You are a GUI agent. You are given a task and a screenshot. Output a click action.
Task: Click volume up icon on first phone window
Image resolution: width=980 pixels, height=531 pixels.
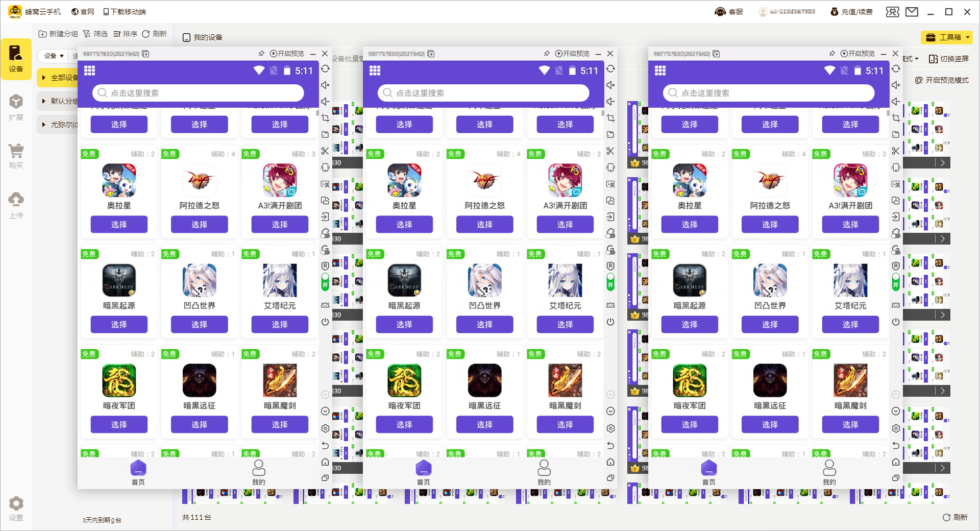(x=325, y=85)
